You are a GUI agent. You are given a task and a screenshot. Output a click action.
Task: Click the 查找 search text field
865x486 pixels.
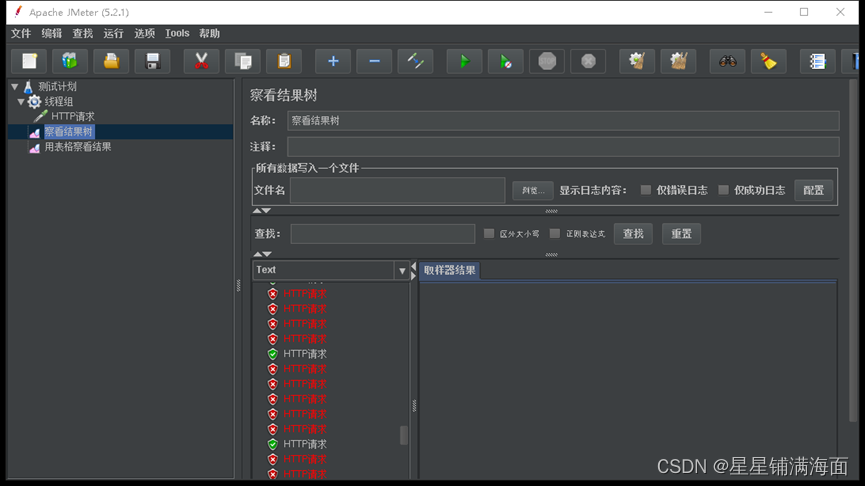[382, 234]
